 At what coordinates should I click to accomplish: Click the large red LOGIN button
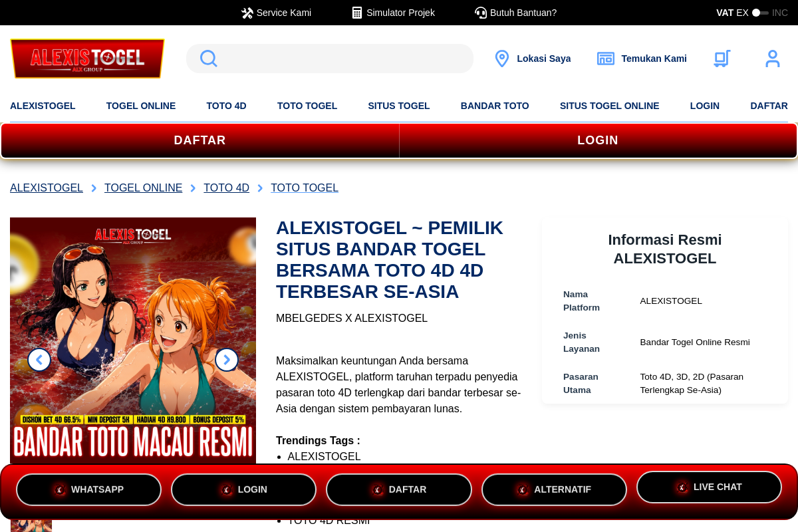[x=598, y=140]
